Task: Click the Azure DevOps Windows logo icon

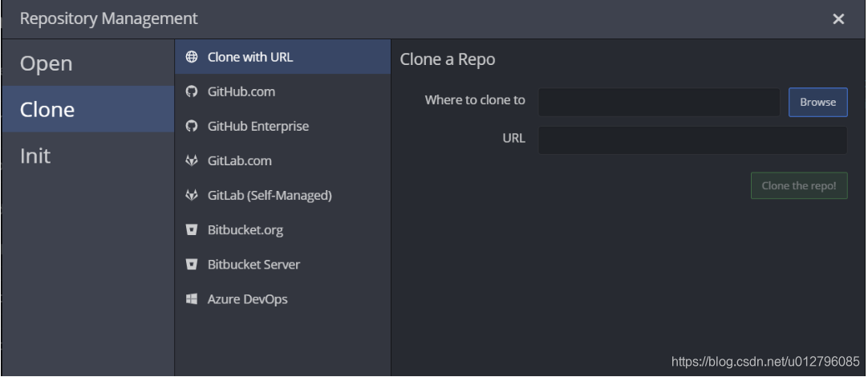Action: [192, 299]
